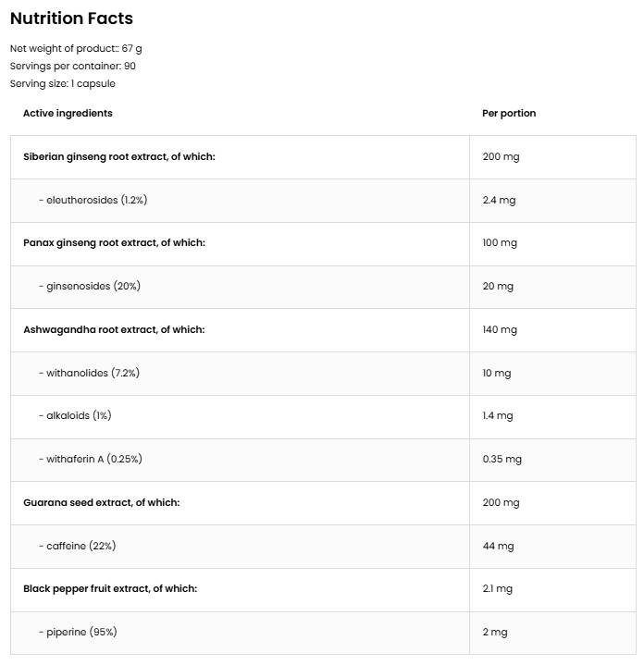Click the Nutrition Facts heading
Image resolution: width=644 pixels, height=665 pixels.
(x=71, y=18)
